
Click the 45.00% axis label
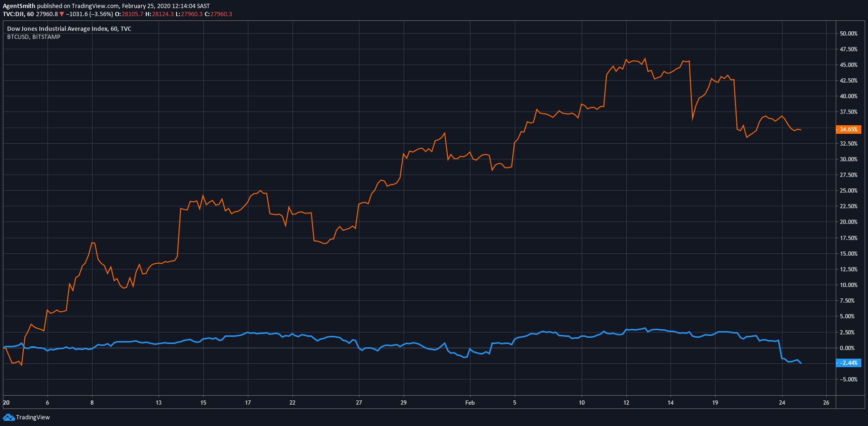(849, 65)
